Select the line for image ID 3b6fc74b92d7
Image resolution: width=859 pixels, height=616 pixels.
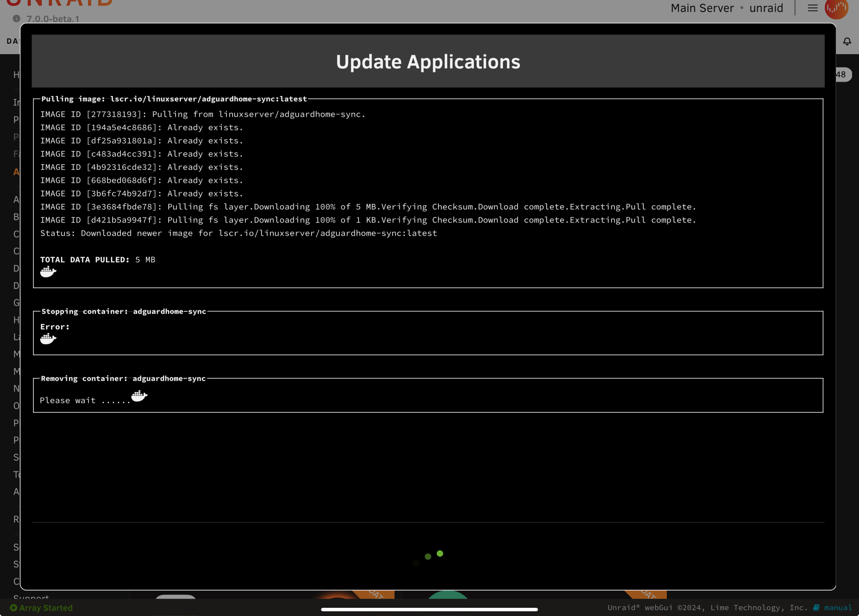point(142,194)
